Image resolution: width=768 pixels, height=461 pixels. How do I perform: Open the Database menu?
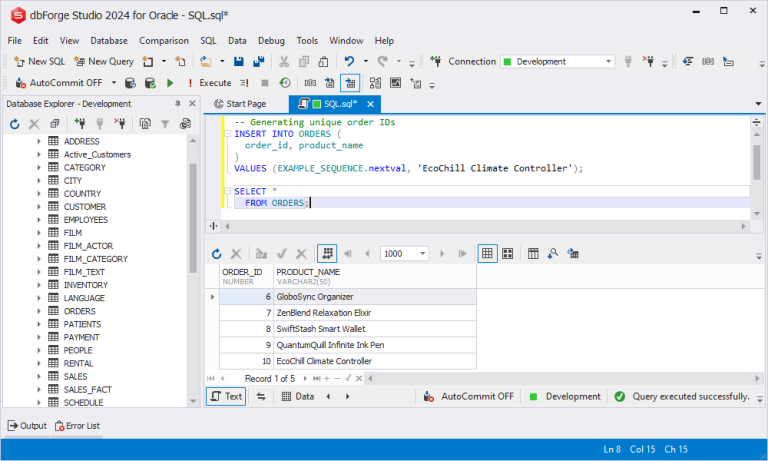109,40
